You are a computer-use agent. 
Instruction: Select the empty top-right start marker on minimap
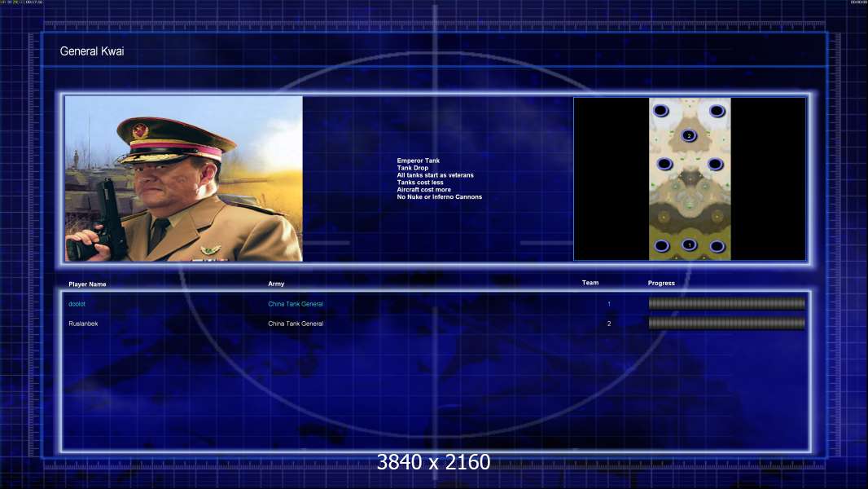coord(717,112)
